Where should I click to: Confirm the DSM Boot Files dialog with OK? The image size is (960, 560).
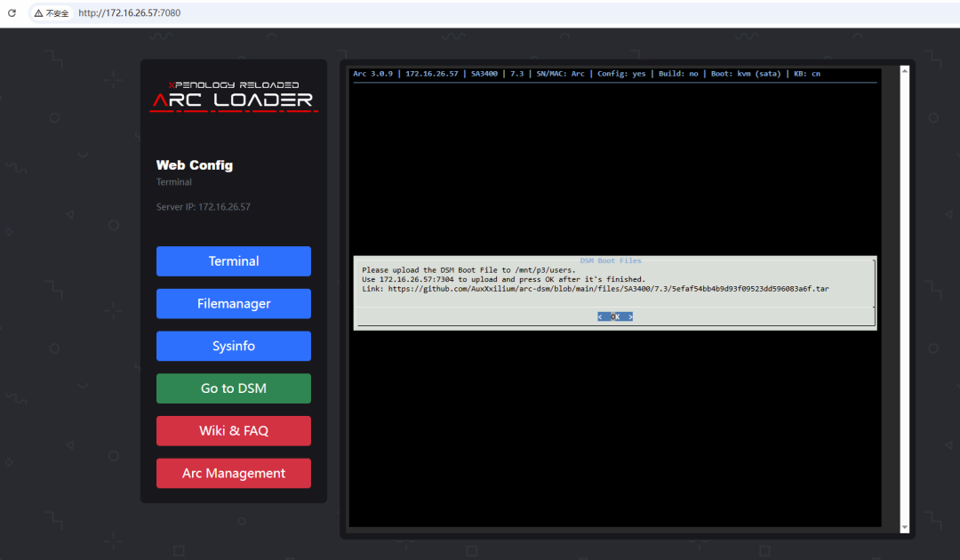tap(615, 316)
